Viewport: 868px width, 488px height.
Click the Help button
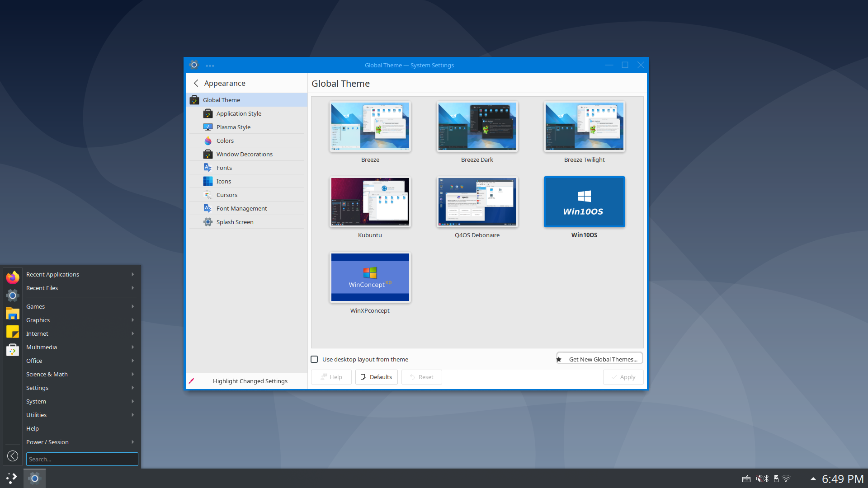pyautogui.click(x=331, y=377)
